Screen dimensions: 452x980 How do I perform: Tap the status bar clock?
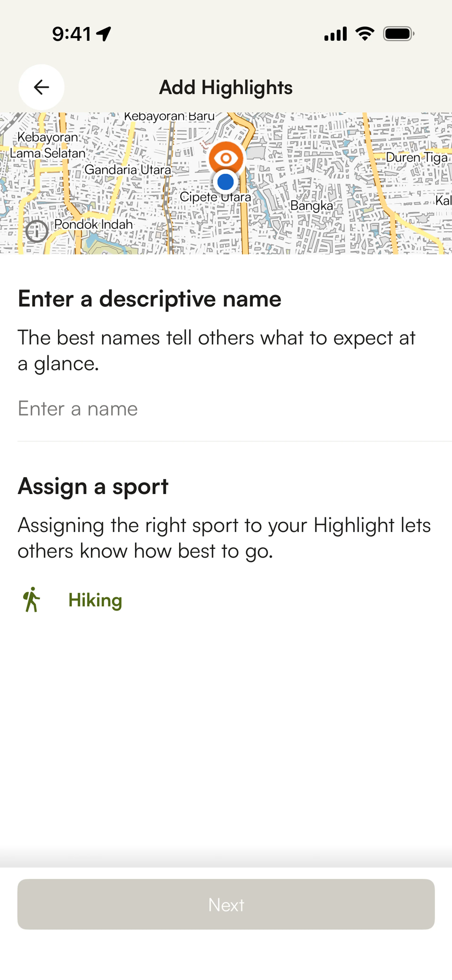coord(72,34)
